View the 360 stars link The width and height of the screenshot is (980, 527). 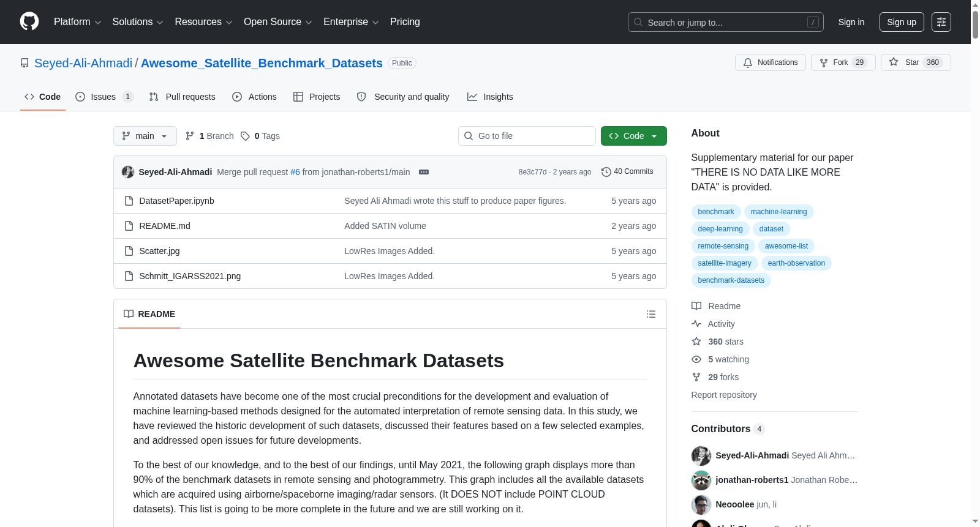[718, 342]
